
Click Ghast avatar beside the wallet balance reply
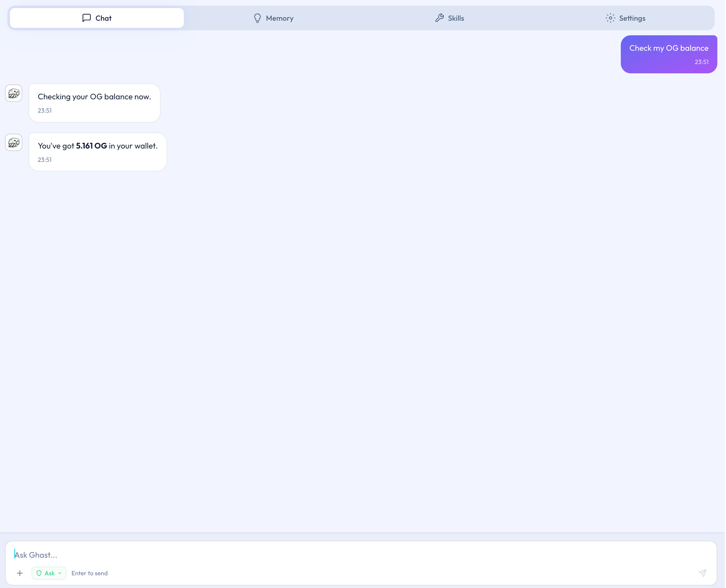point(14,143)
